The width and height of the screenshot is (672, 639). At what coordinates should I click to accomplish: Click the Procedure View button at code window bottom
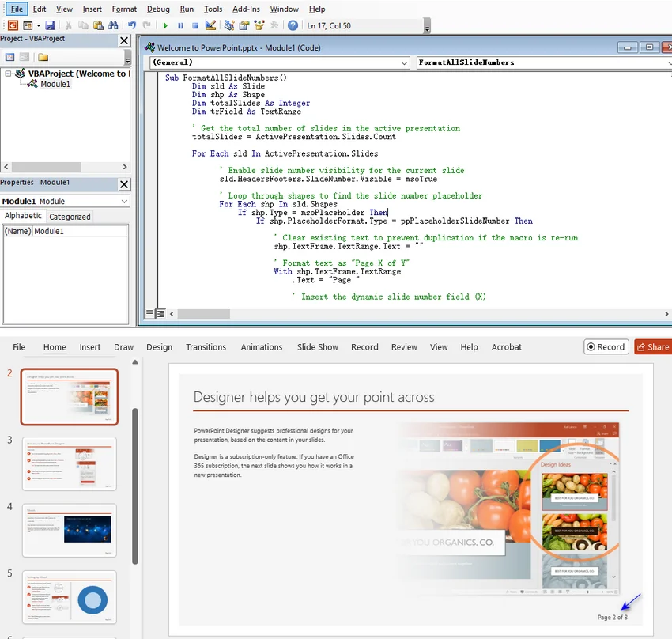[x=149, y=313]
